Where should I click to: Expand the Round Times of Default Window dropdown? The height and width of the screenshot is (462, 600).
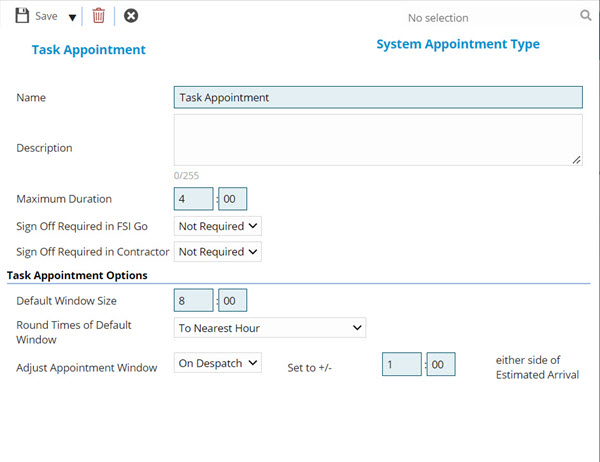pos(270,328)
